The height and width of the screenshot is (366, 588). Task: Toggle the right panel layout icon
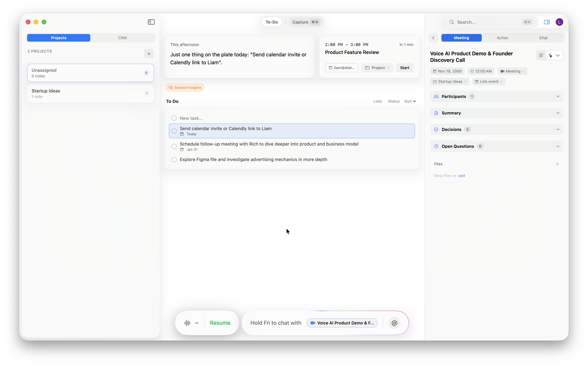pos(547,22)
